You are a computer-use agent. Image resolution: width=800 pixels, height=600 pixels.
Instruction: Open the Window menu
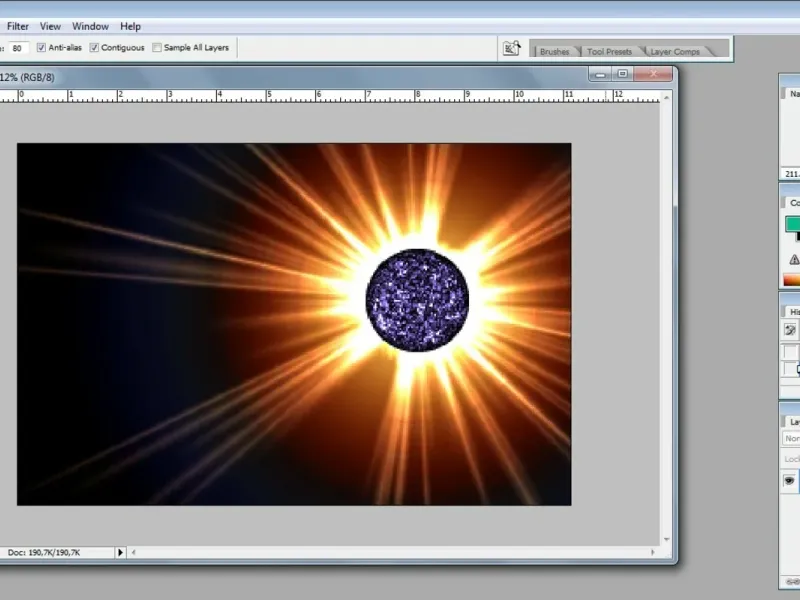pos(90,26)
